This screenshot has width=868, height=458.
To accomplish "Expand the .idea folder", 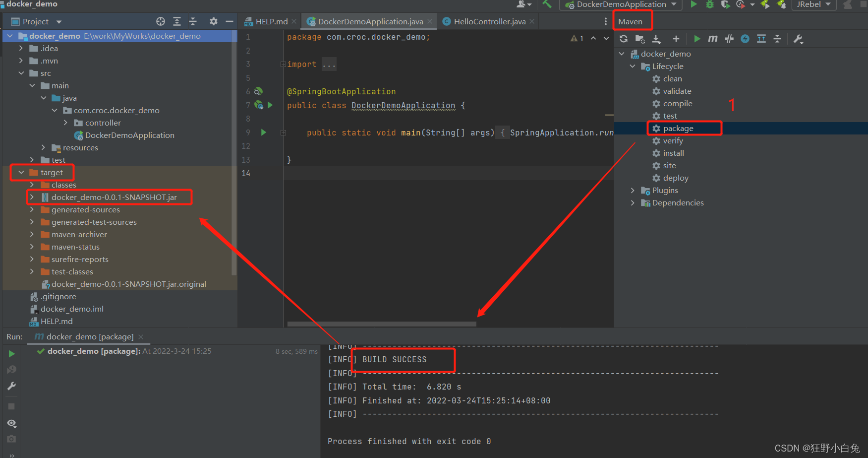I will (x=21, y=48).
